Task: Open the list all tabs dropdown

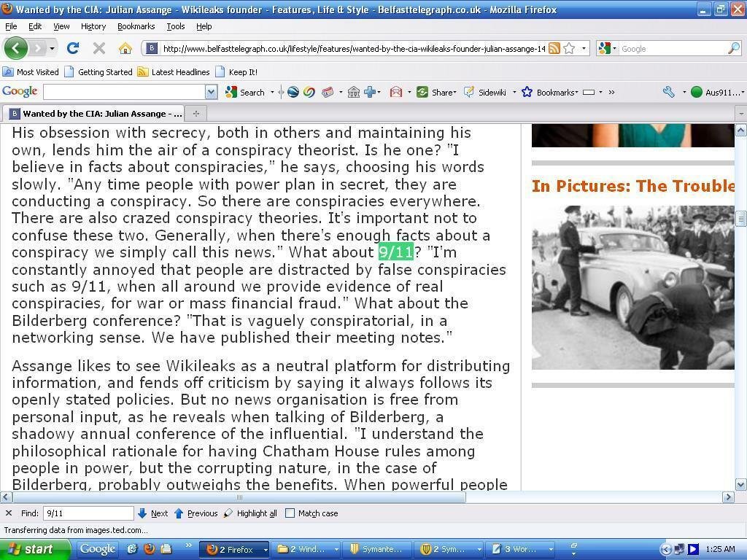Action: [x=741, y=114]
